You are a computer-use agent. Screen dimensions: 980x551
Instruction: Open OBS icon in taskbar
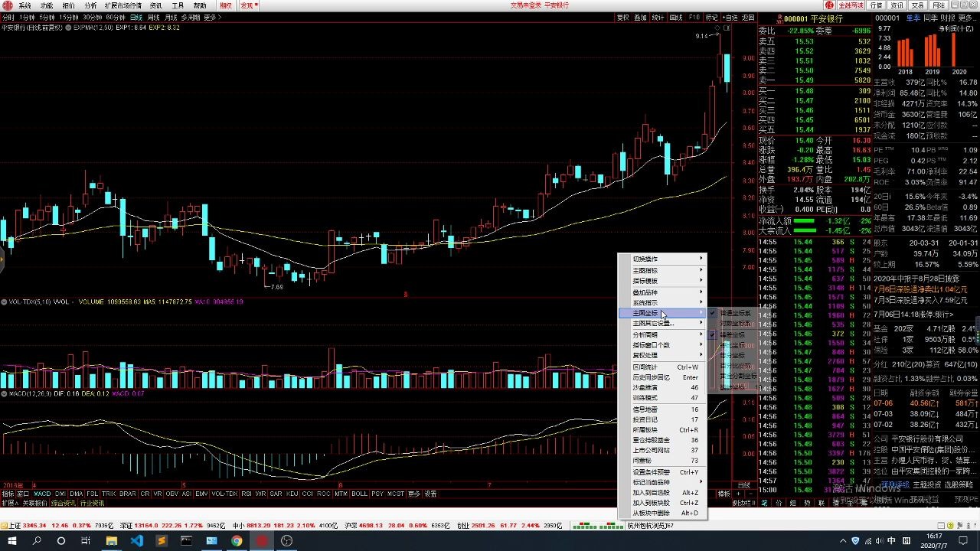287,540
